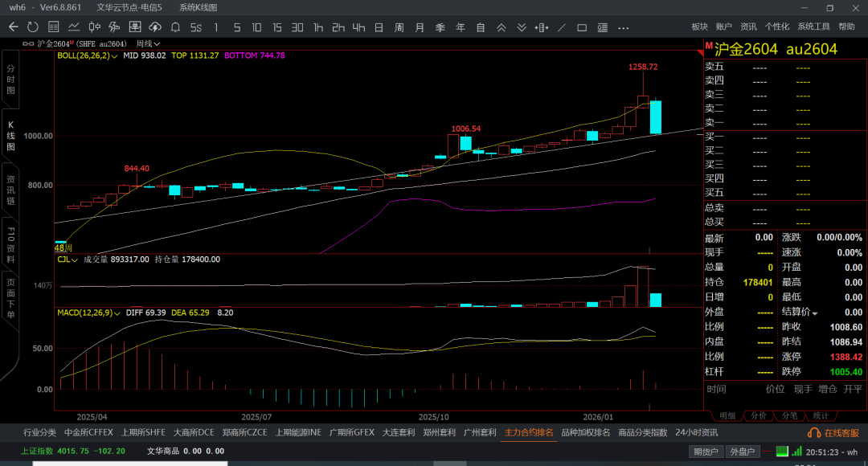This screenshot has width=868, height=466.
Task: Select the line drawing tool
Action: [x=562, y=27]
